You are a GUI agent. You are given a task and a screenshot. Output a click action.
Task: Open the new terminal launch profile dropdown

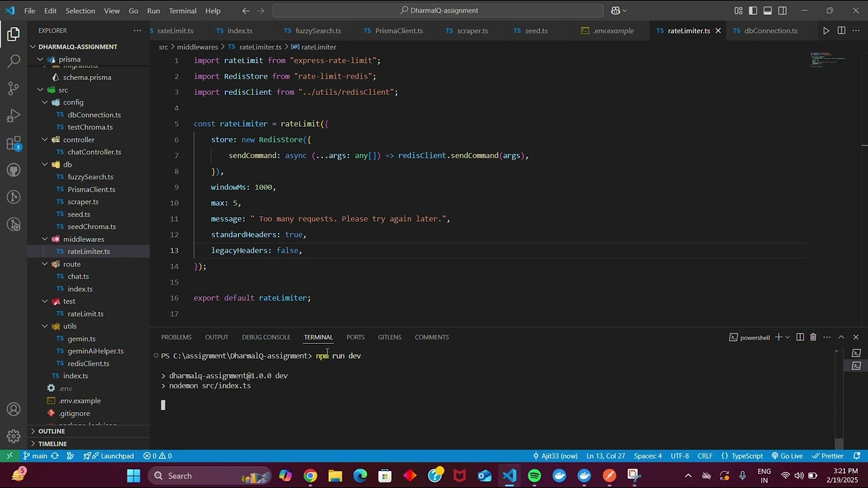coord(787,337)
